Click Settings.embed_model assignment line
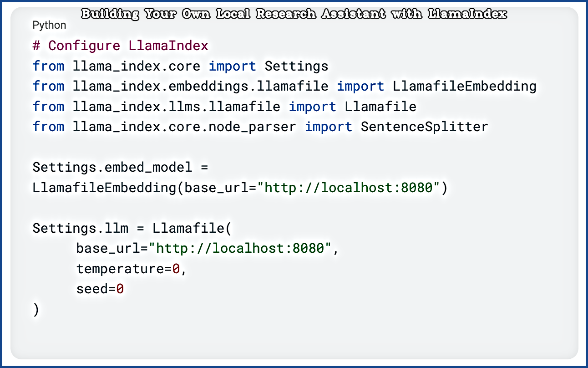The width and height of the screenshot is (588, 368). pos(121,167)
